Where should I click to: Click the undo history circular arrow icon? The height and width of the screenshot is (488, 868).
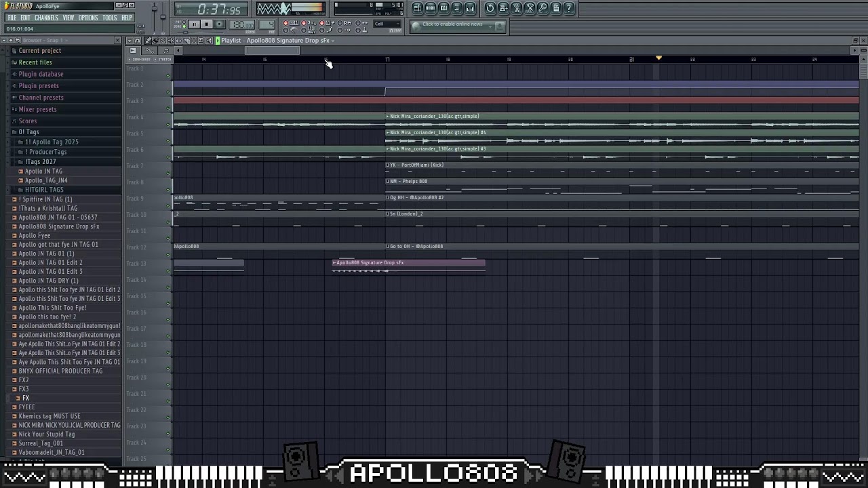pos(490,8)
